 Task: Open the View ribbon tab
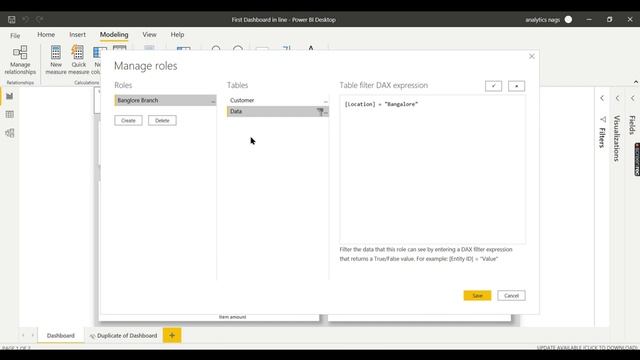tap(149, 35)
